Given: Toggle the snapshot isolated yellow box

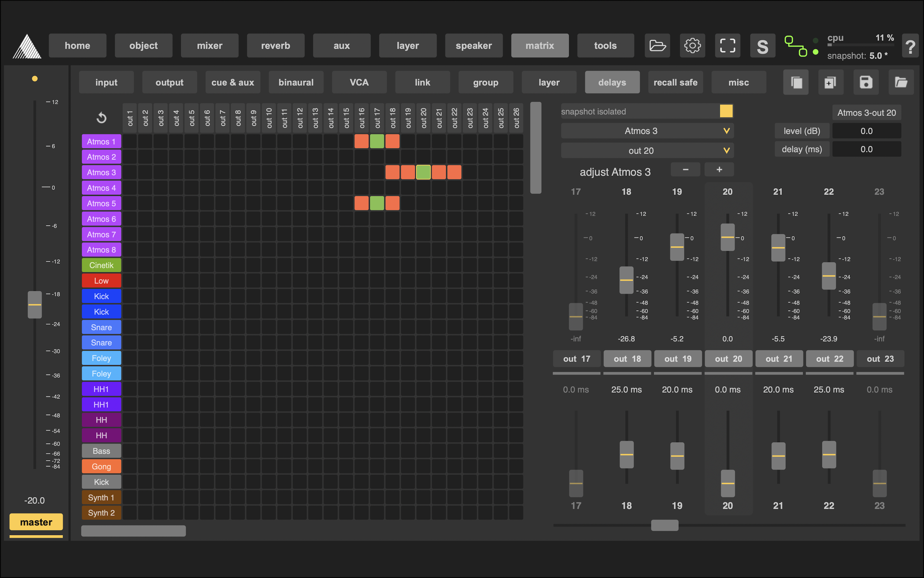Looking at the screenshot, I should pyautogui.click(x=726, y=111).
